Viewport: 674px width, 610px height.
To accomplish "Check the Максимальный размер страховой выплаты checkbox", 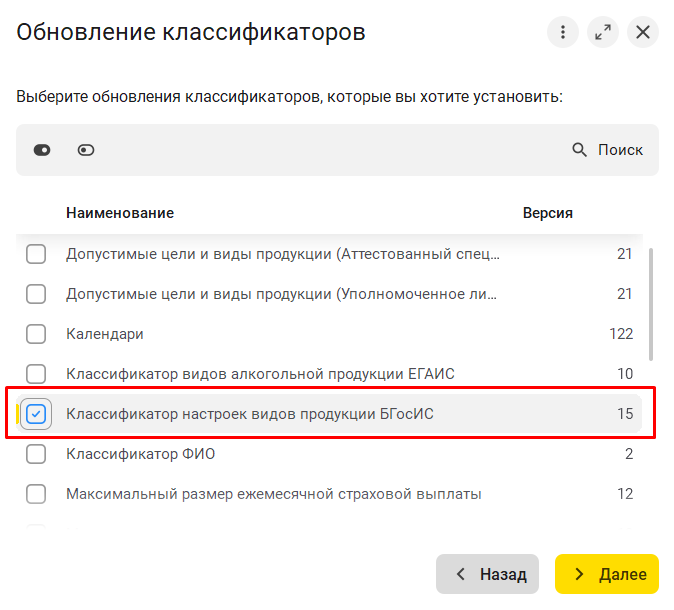I will 36,494.
